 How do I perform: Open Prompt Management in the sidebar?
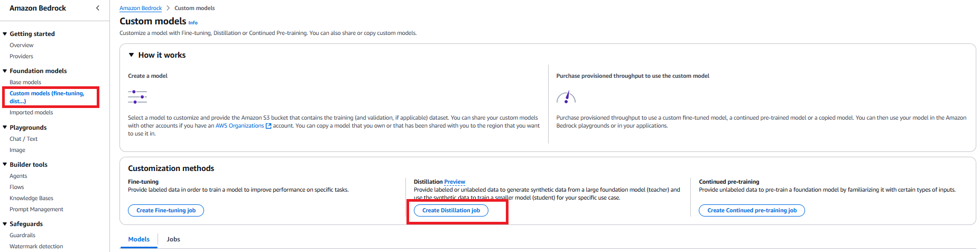point(36,209)
